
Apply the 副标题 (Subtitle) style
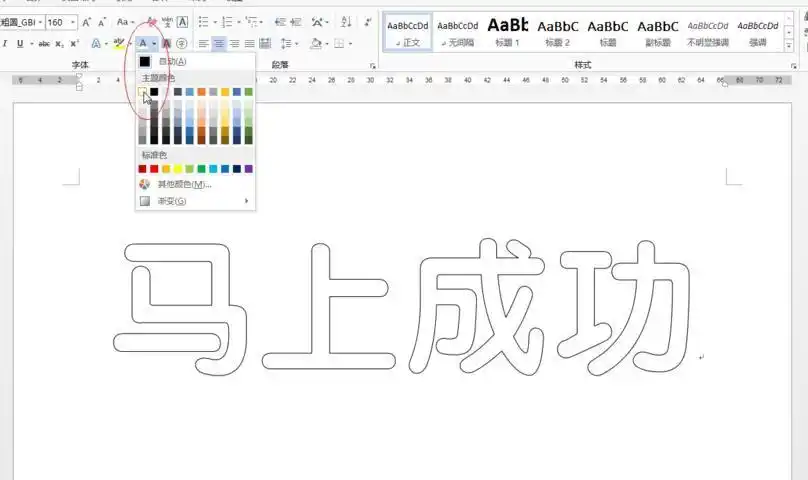click(x=658, y=32)
